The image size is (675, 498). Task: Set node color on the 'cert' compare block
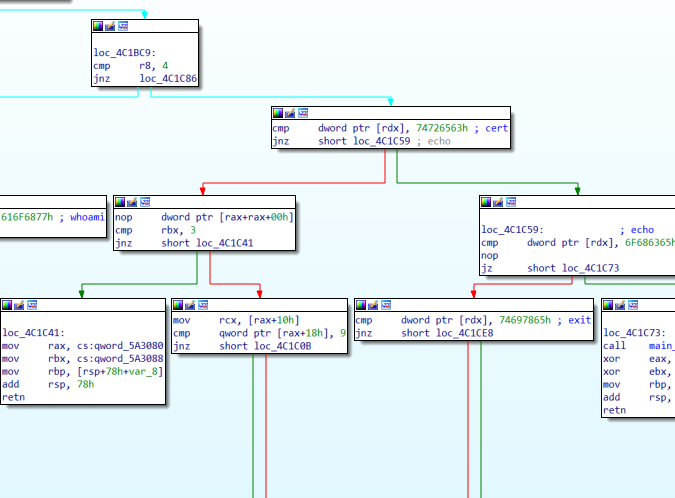point(277,113)
